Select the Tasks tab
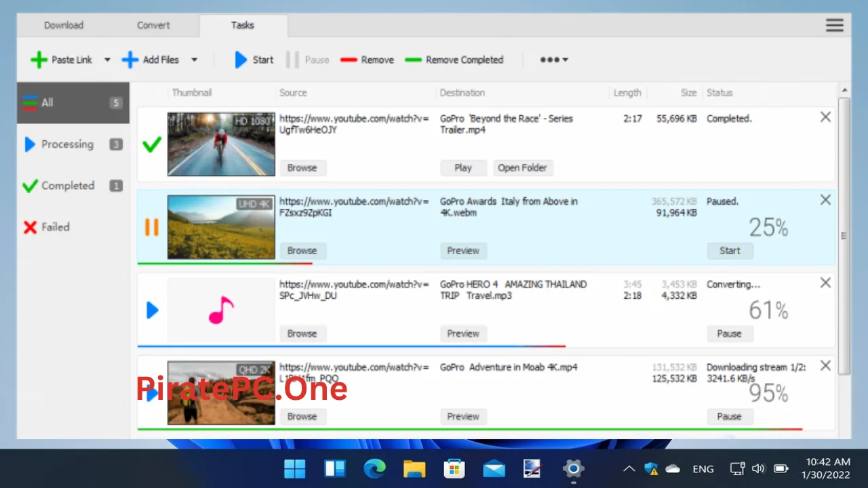The height and width of the screenshot is (488, 868). [243, 25]
